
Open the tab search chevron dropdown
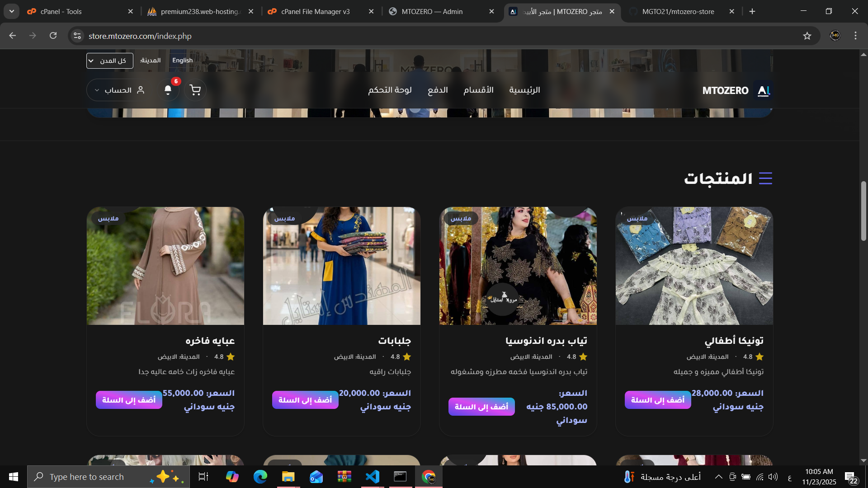coord(11,11)
